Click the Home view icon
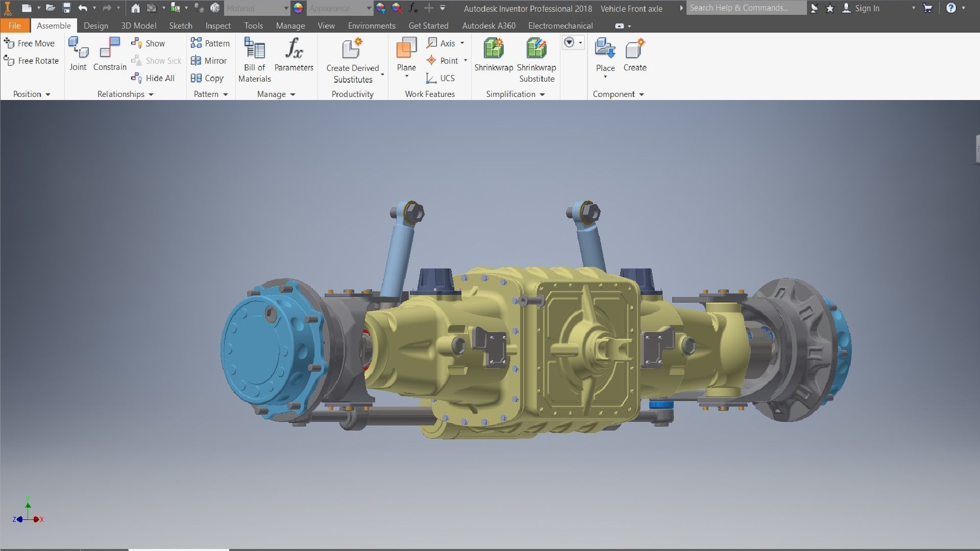This screenshot has height=551, width=980. pyautogui.click(x=135, y=8)
